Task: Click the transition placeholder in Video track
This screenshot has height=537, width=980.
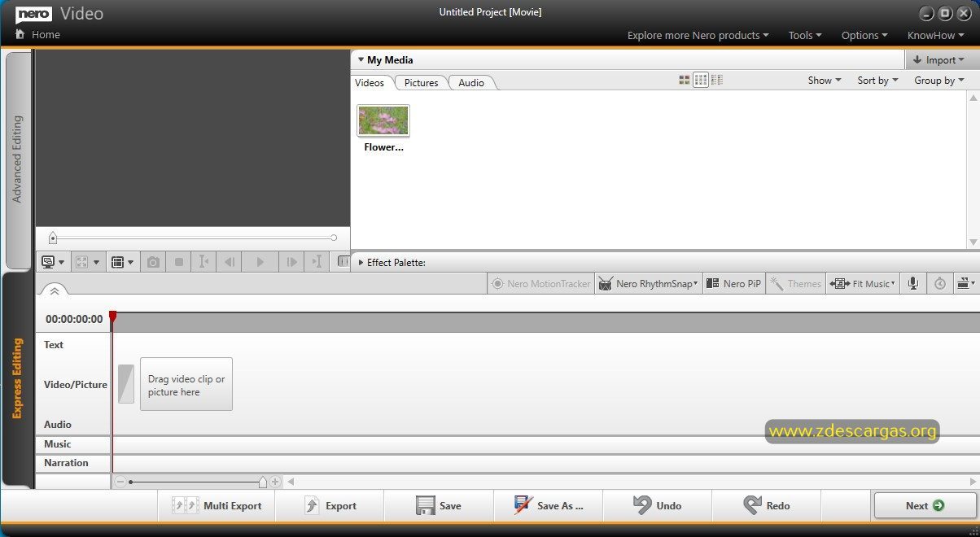Action: click(125, 384)
